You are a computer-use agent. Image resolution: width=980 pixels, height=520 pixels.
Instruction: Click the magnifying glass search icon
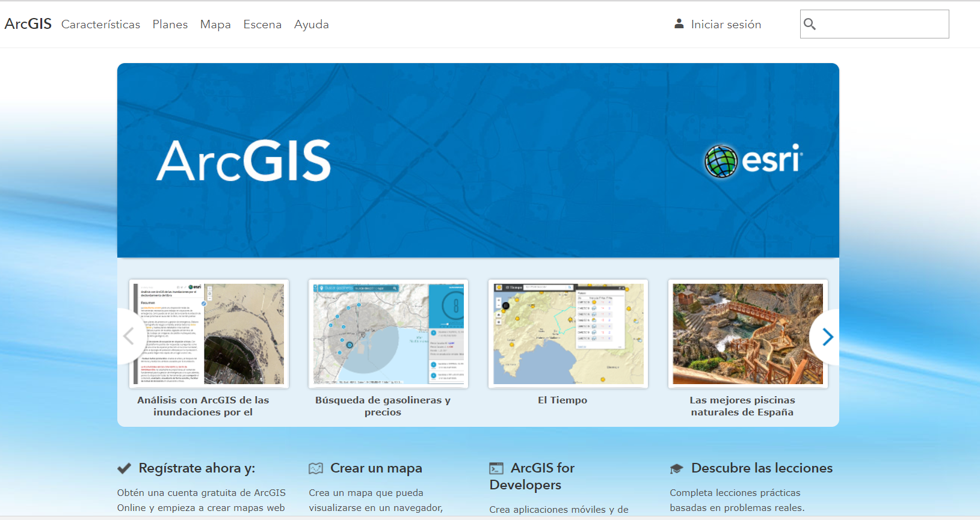810,24
